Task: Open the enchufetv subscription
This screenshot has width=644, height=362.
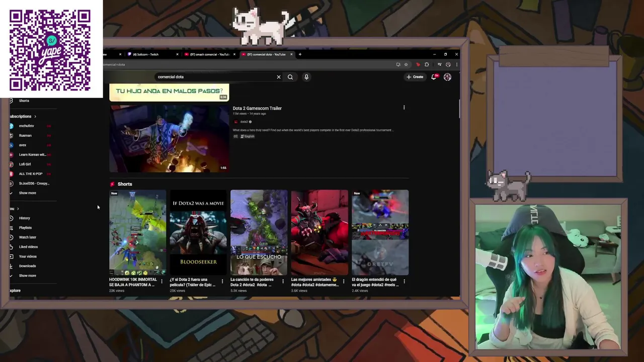Action: (x=26, y=126)
